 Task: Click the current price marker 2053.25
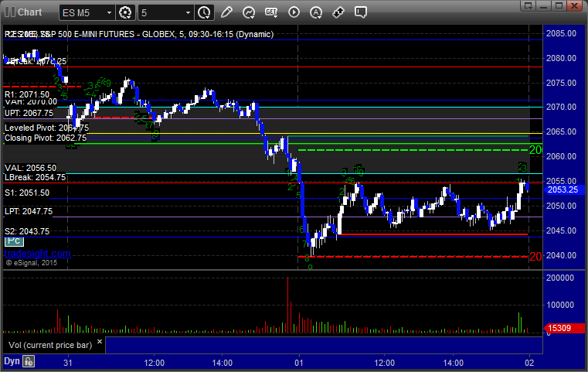[563, 190]
